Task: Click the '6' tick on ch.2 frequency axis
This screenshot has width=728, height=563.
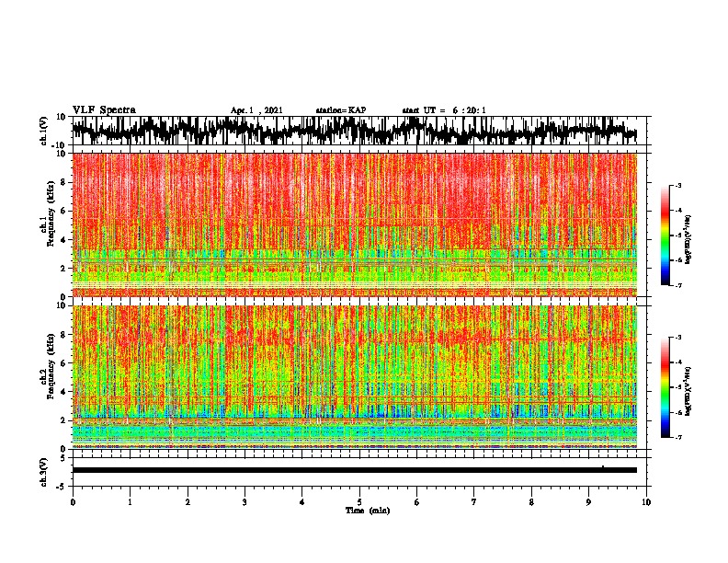Action: coord(64,363)
